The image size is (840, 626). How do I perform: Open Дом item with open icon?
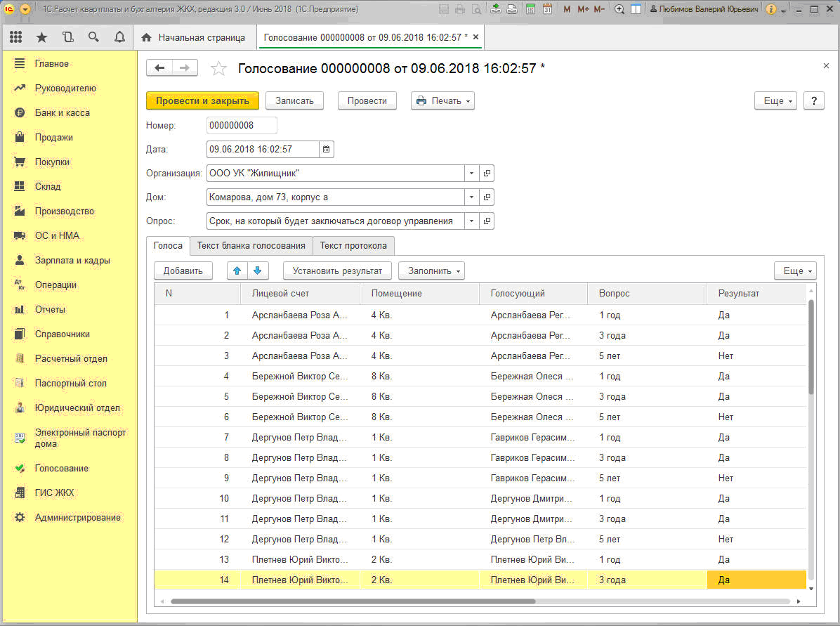[487, 197]
